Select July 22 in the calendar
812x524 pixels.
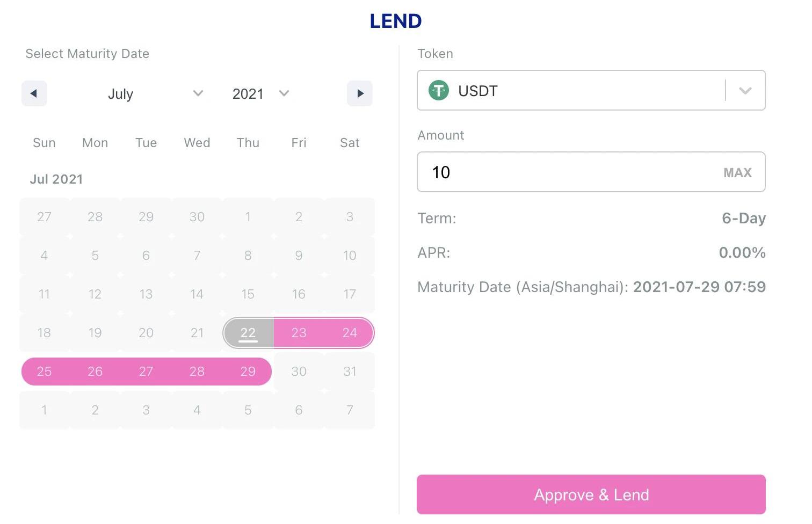[x=248, y=333]
